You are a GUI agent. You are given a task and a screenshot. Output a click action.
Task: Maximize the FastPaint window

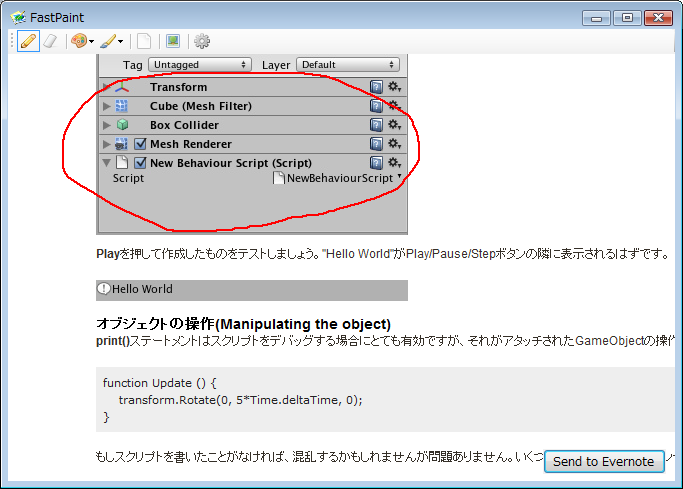click(627, 18)
